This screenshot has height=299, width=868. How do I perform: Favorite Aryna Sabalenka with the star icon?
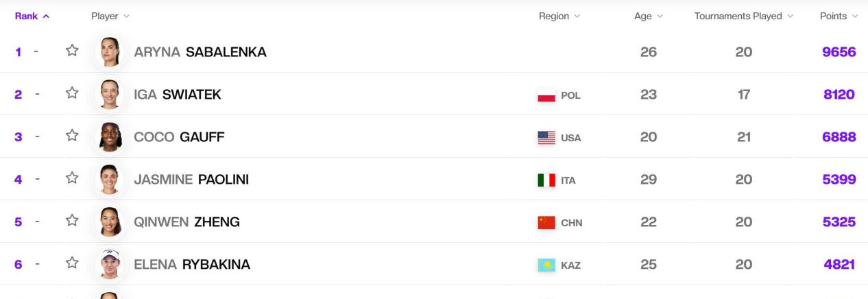click(70, 51)
